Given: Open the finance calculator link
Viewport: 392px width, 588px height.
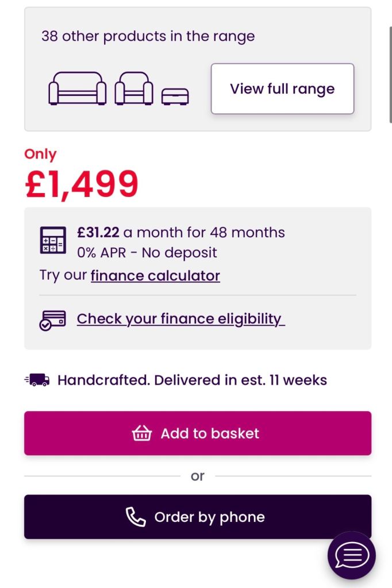Looking at the screenshot, I should (x=155, y=276).
